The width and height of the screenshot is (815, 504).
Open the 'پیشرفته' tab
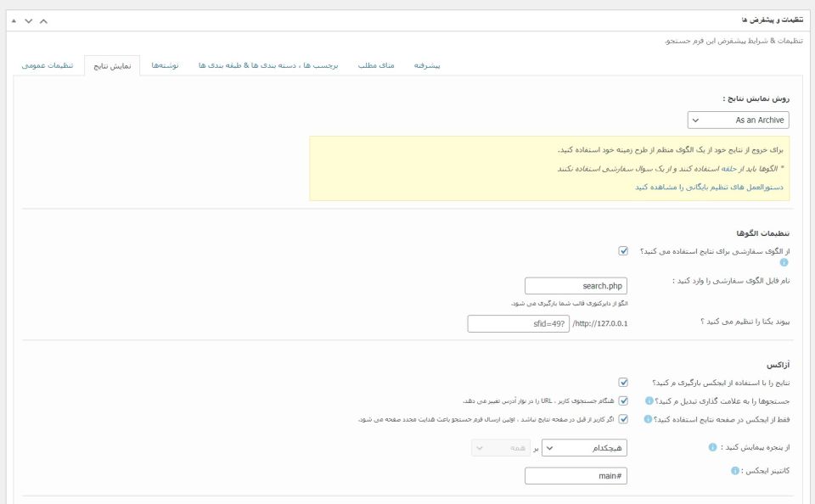pos(427,65)
